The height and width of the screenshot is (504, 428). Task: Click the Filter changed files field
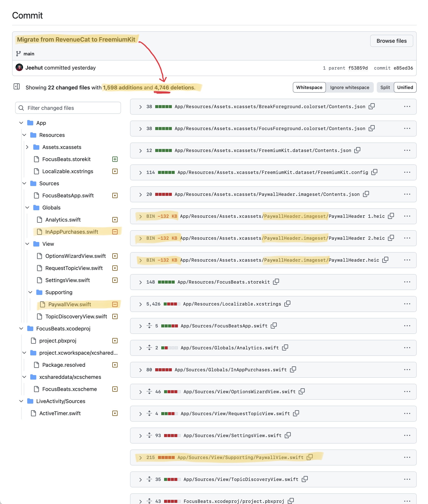click(68, 108)
